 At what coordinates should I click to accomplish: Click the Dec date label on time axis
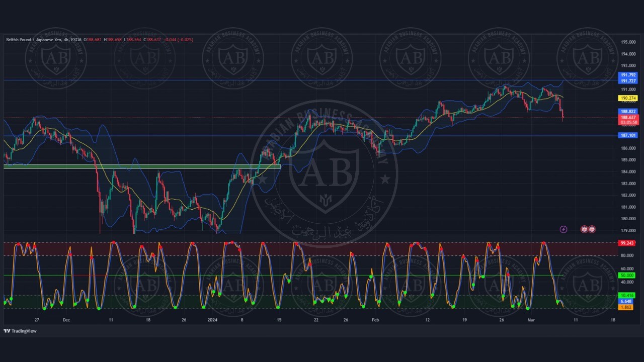tap(66, 320)
